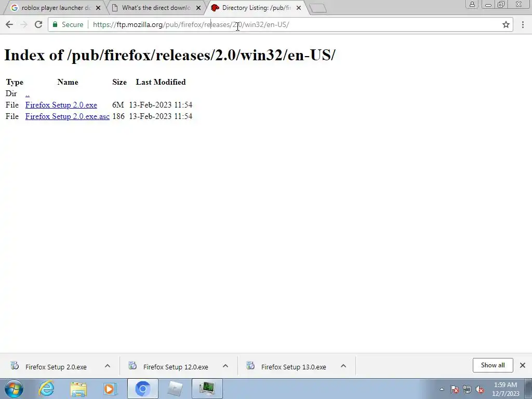Image resolution: width=532 pixels, height=399 pixels.
Task: Open downloaded Firefox Setup 2.0.exe item
Action: 55,367
